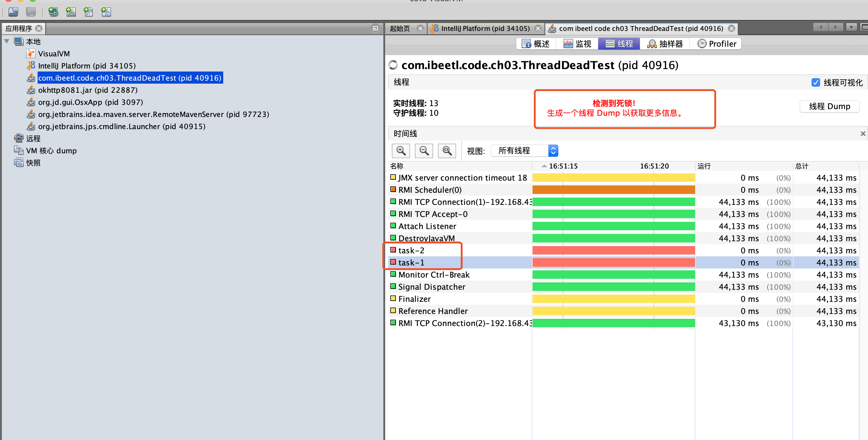Click Add VM Coredump toolbar icon

pyautogui.click(x=88, y=12)
